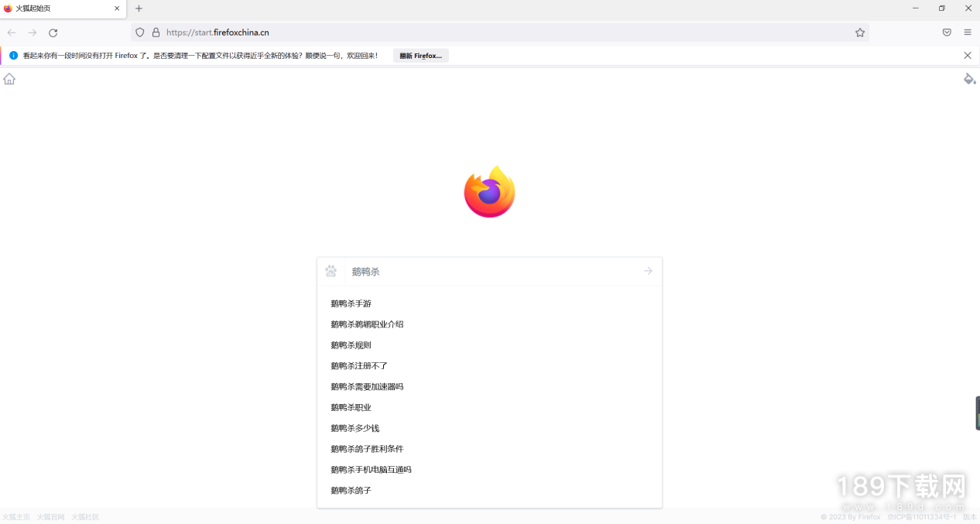Select the 火狐起始页 tab
The width and height of the screenshot is (980, 524).
pyautogui.click(x=54, y=9)
